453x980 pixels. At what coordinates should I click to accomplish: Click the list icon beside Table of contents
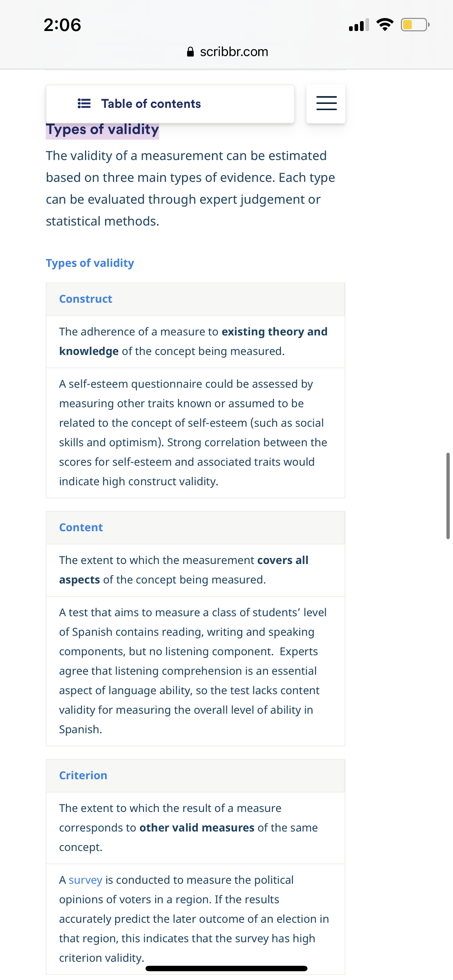pos(84,104)
